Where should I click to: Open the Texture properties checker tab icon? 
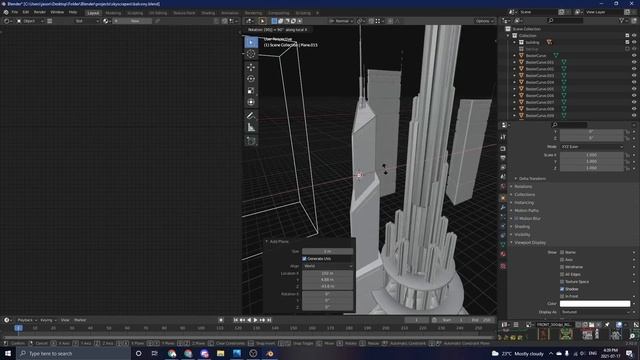pyautogui.click(x=503, y=266)
